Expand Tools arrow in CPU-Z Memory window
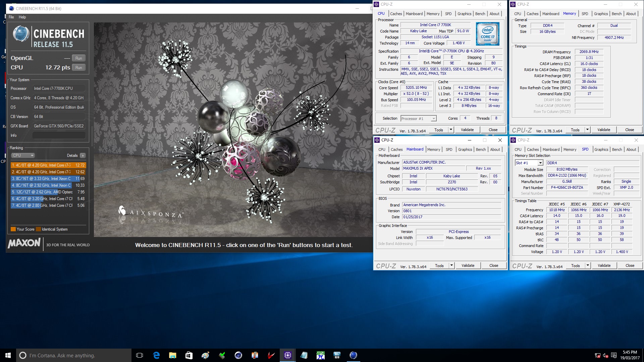644x362 pixels. (x=587, y=130)
